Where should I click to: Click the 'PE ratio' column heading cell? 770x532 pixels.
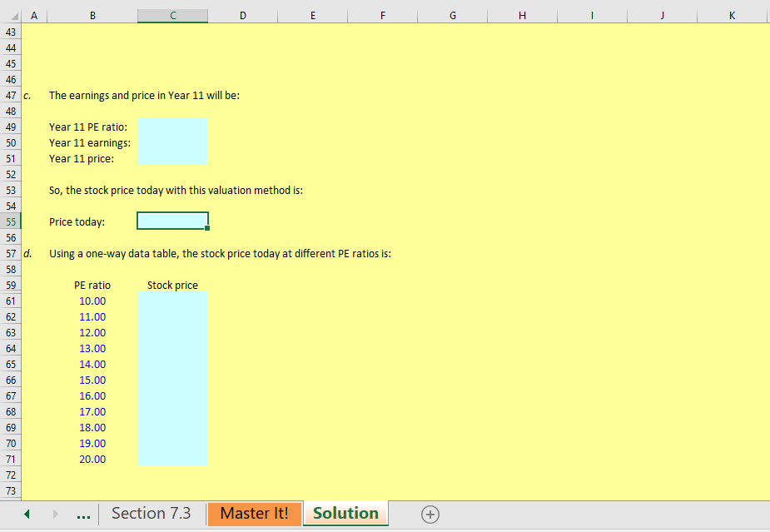(x=92, y=286)
